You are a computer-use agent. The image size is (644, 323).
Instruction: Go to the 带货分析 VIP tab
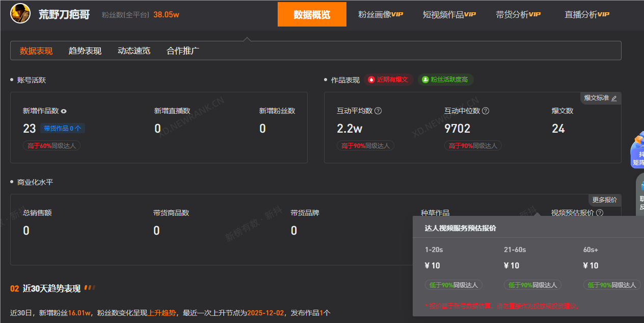[518, 14]
